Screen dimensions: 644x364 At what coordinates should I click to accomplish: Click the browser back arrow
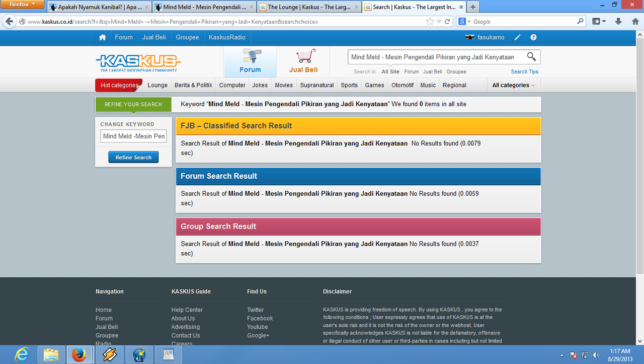(9, 22)
